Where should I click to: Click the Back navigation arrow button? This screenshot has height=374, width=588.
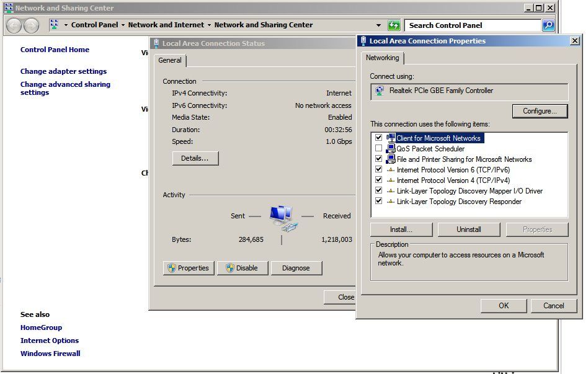coord(14,25)
